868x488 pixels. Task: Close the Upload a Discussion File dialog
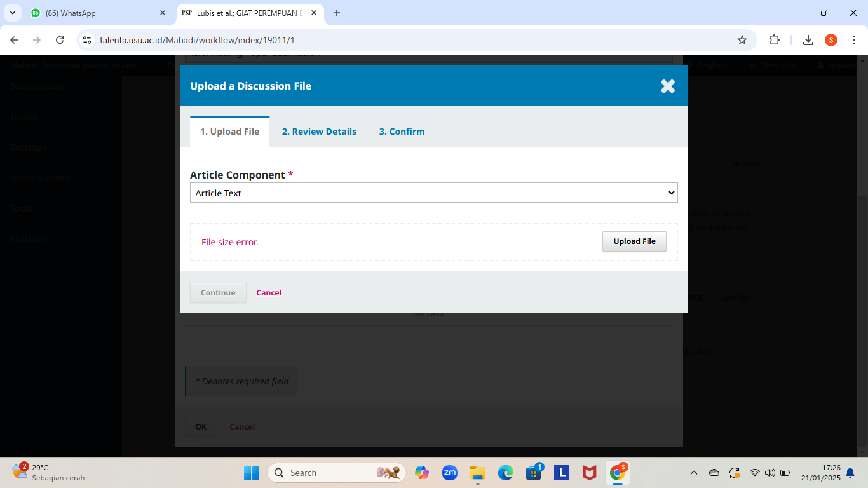point(667,86)
